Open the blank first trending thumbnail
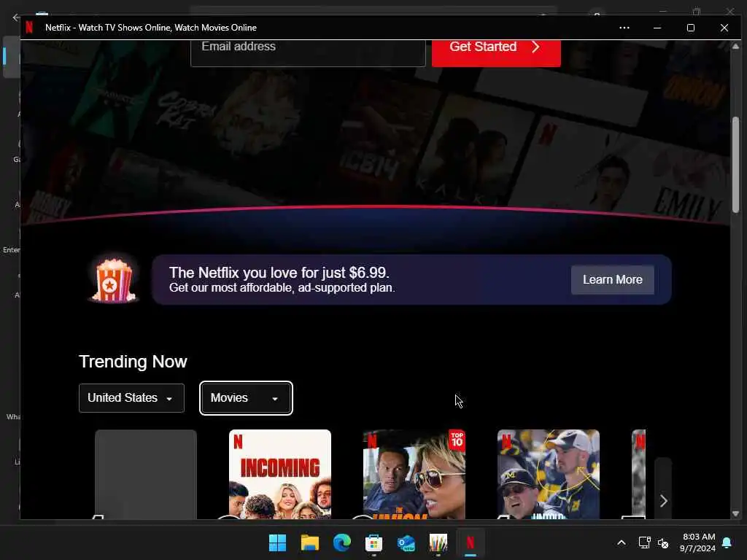The width and height of the screenshot is (747, 560). pos(146,474)
